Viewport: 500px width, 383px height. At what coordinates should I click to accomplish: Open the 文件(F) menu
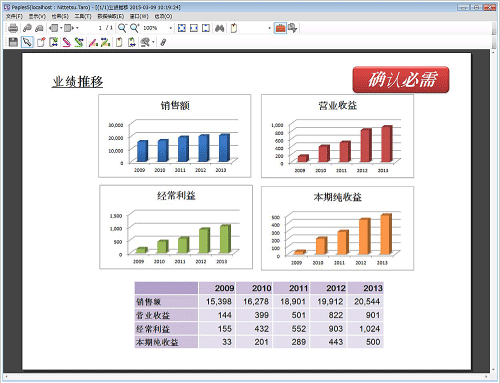click(x=14, y=16)
